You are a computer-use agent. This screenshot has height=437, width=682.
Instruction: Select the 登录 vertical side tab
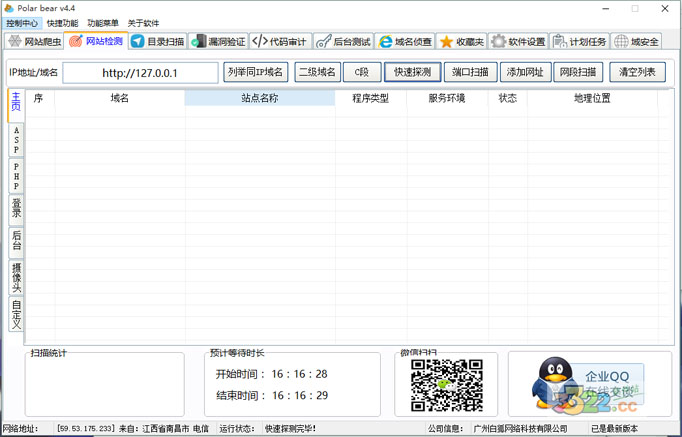tap(16, 210)
